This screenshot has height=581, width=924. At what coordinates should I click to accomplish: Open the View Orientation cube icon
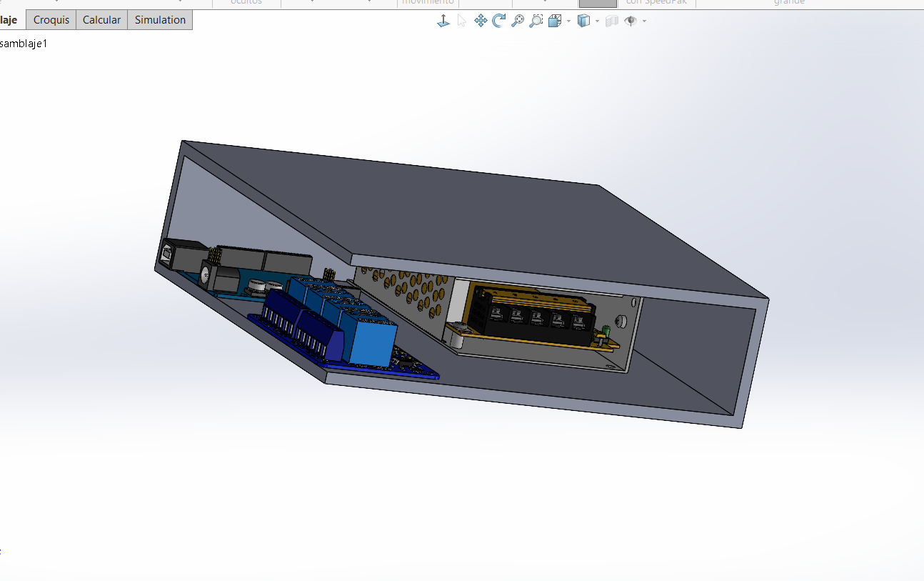pyautogui.click(x=555, y=21)
